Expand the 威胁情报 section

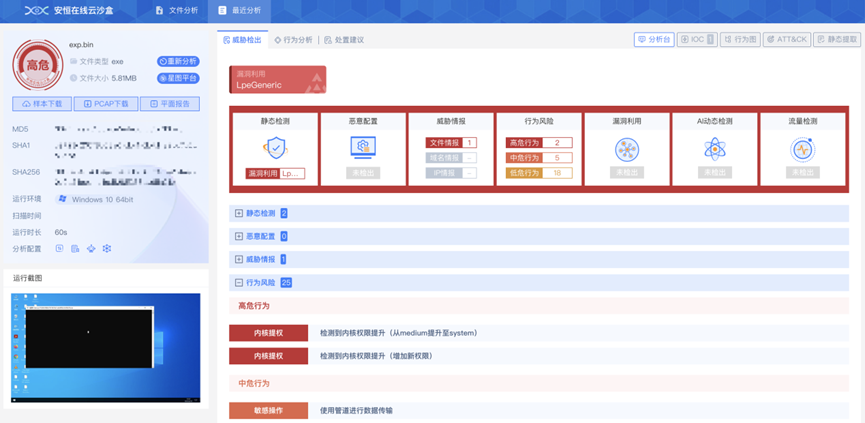pyautogui.click(x=239, y=259)
